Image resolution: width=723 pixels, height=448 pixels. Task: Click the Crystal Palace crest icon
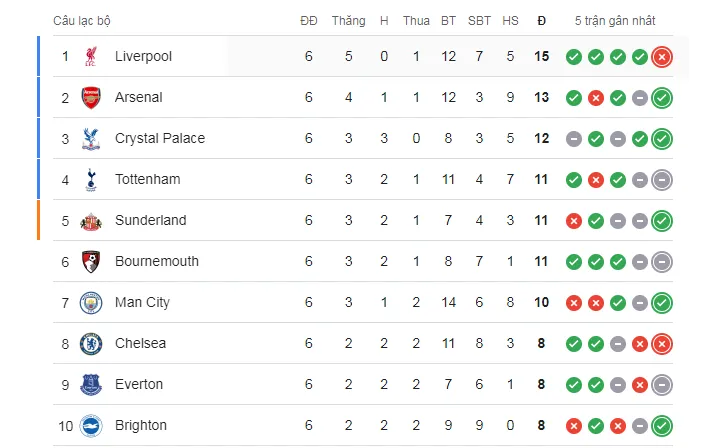(x=91, y=139)
